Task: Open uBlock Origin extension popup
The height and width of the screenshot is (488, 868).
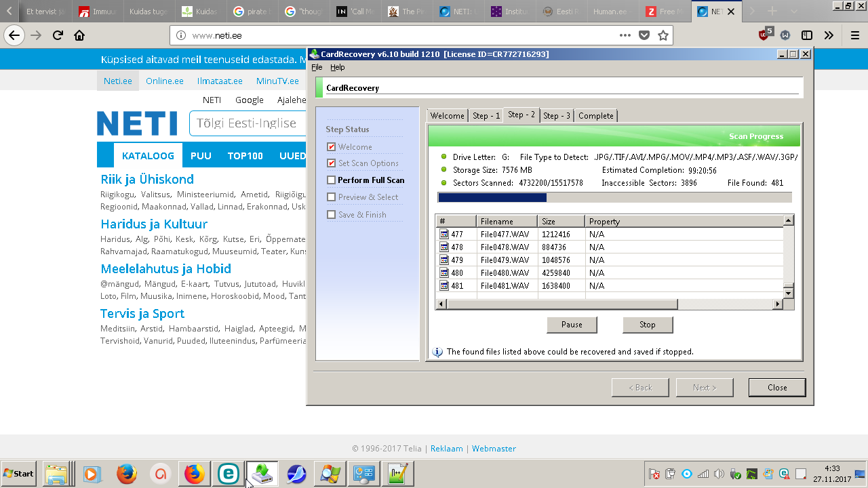Action: tap(766, 34)
